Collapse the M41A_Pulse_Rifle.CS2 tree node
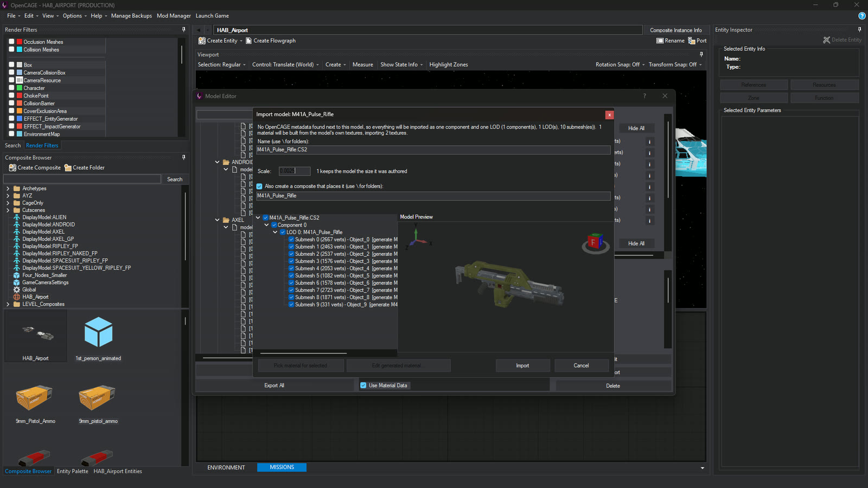Screen dimensions: 868x488 coord(258,217)
